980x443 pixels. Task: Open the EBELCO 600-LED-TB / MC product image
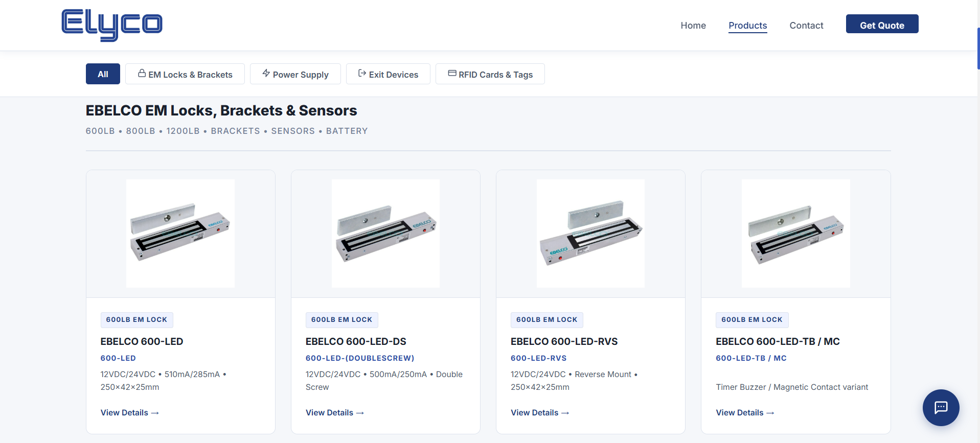tap(796, 234)
